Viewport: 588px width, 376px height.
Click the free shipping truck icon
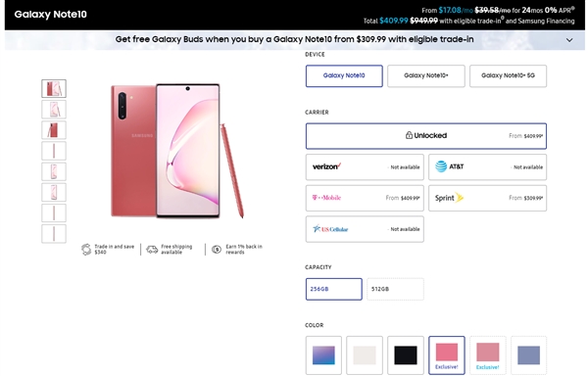point(152,250)
